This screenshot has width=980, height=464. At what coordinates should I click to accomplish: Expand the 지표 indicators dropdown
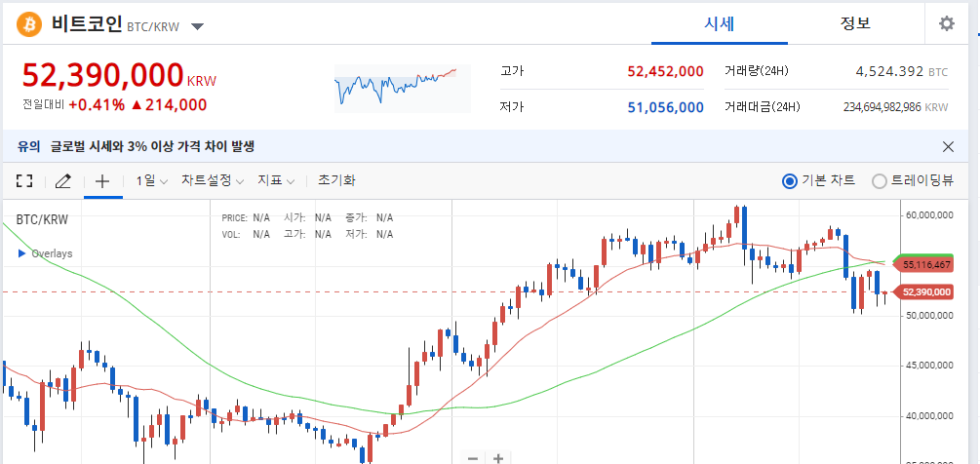[276, 180]
